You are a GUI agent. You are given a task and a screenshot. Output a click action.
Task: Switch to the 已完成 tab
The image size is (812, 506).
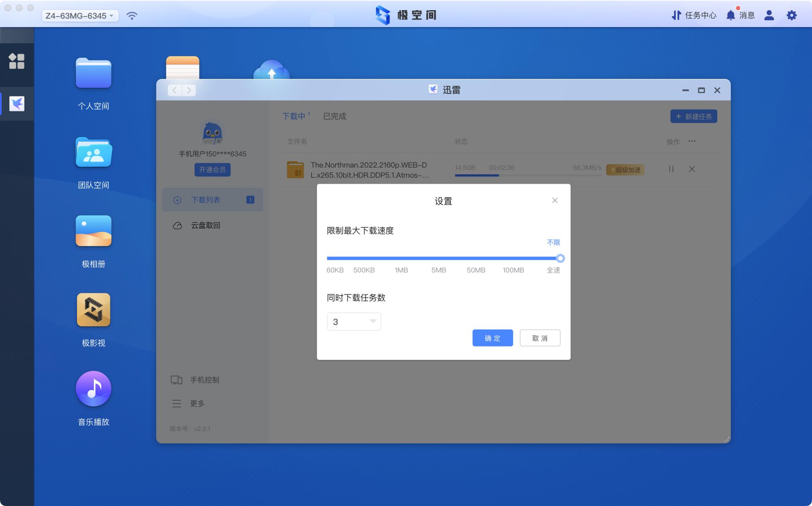[x=334, y=117]
